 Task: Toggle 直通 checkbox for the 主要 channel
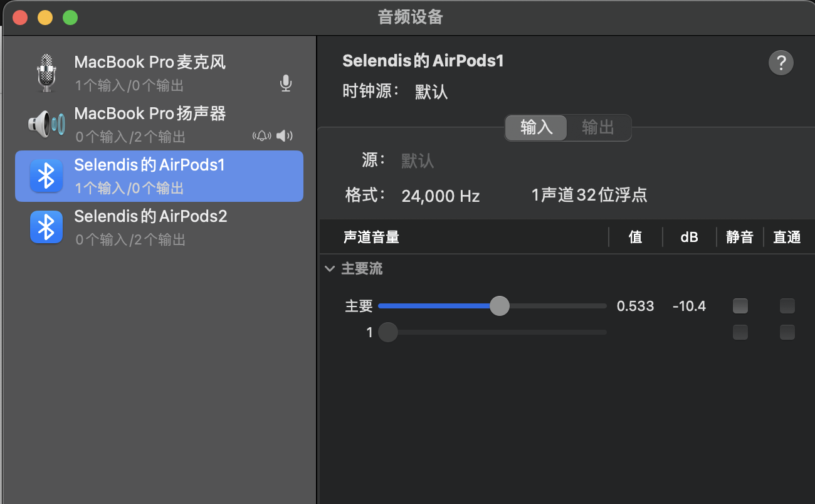(787, 306)
